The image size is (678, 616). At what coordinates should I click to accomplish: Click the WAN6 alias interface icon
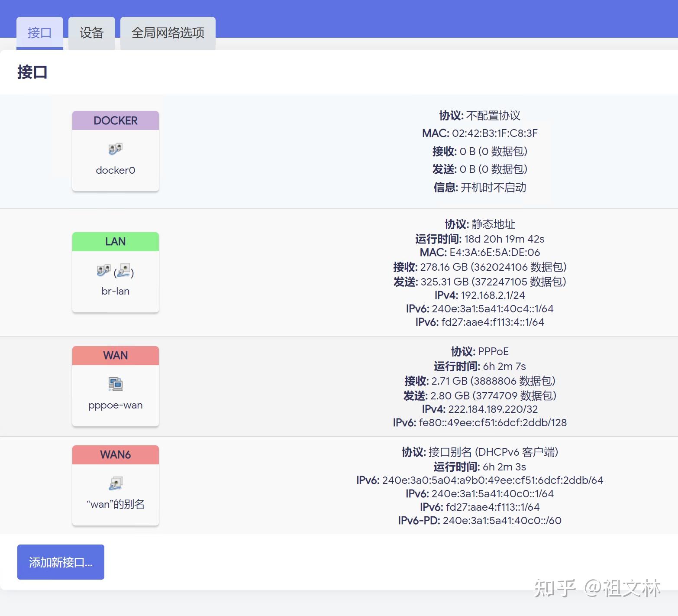click(x=115, y=483)
